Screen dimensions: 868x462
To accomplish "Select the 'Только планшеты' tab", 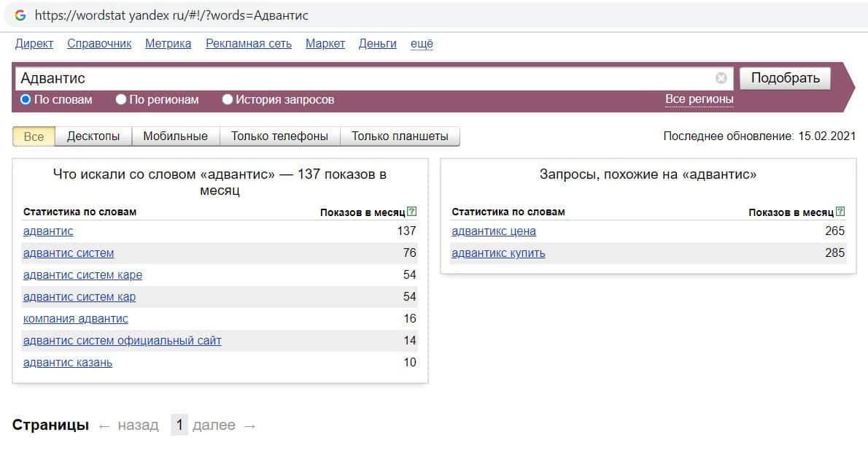I will click(x=400, y=136).
